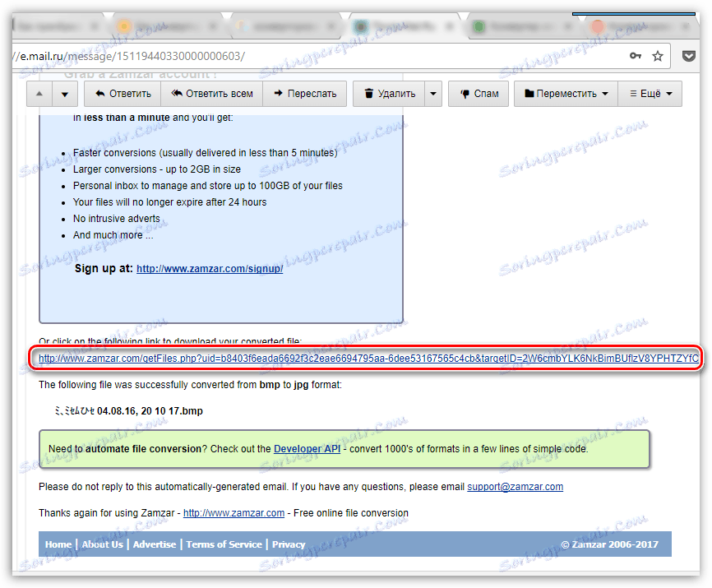The image size is (712, 588).
Task: Go to previous message with up arrow
Action: [x=39, y=94]
